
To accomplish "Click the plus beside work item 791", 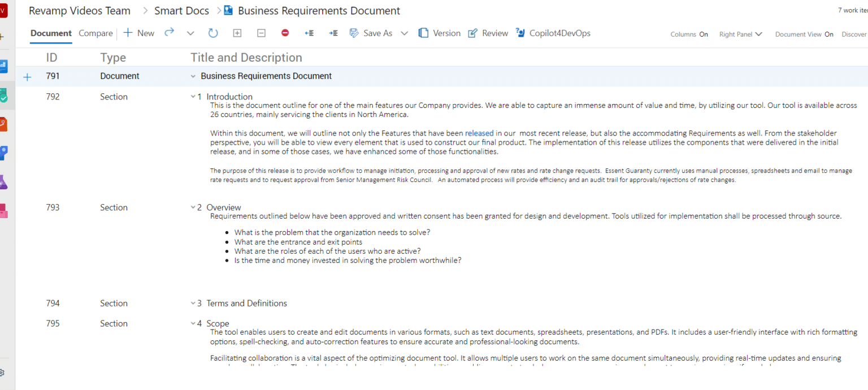I will pos(27,76).
